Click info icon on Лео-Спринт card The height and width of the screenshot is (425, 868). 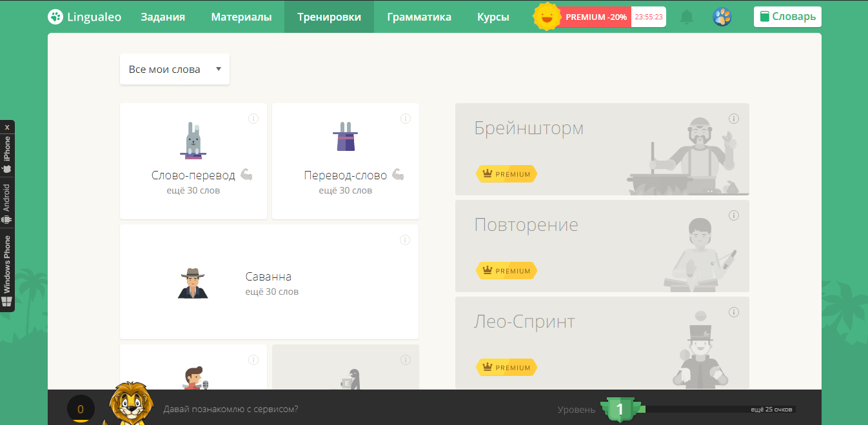(x=734, y=312)
